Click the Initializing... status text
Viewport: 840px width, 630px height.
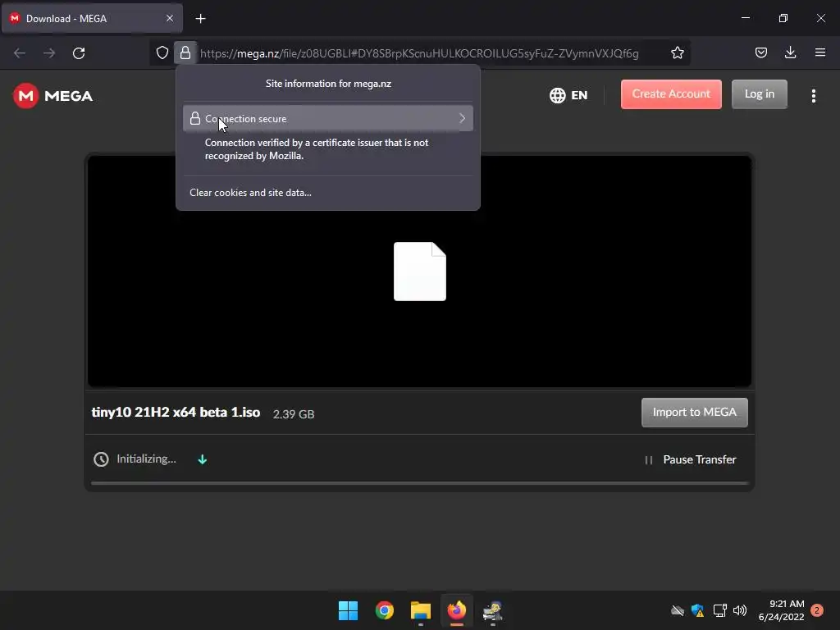click(x=146, y=459)
